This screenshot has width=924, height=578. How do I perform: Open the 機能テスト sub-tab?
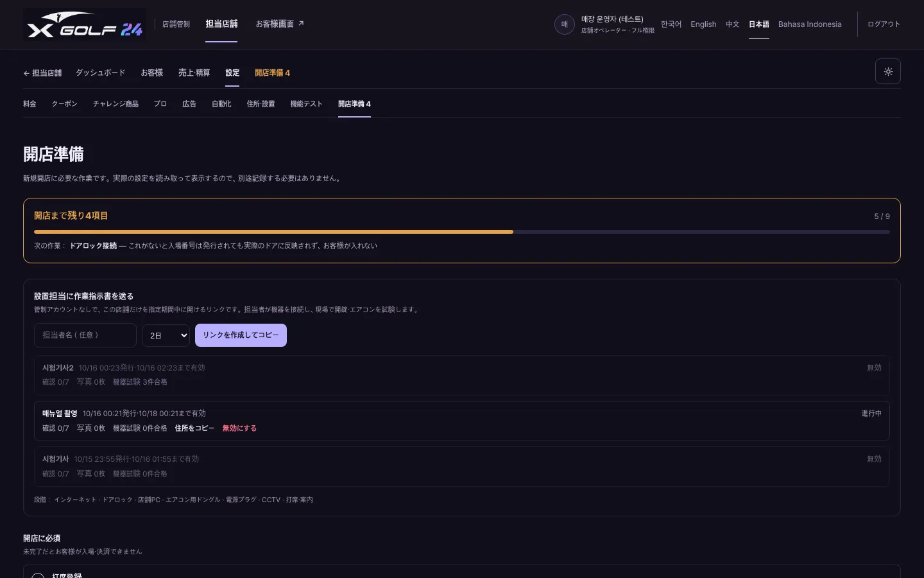[x=306, y=104]
